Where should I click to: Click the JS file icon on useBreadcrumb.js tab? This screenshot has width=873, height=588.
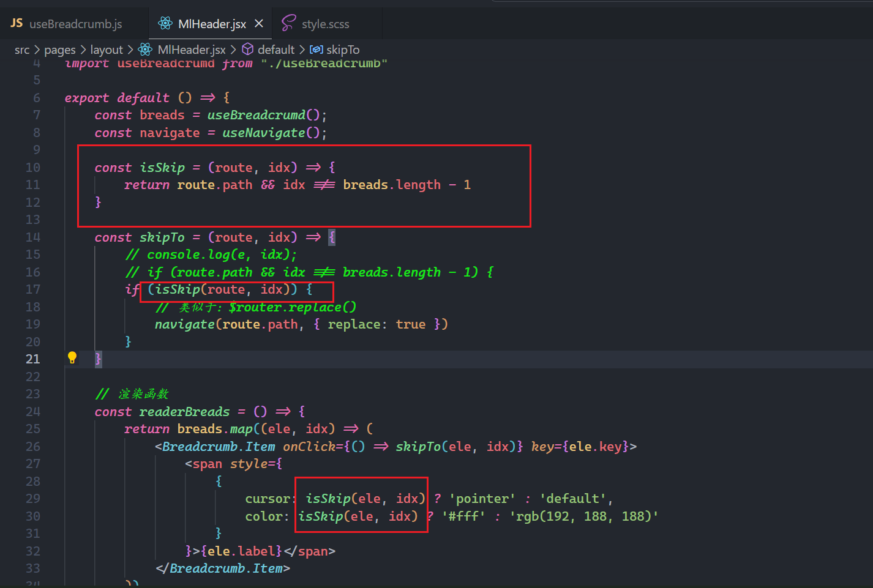click(x=17, y=23)
